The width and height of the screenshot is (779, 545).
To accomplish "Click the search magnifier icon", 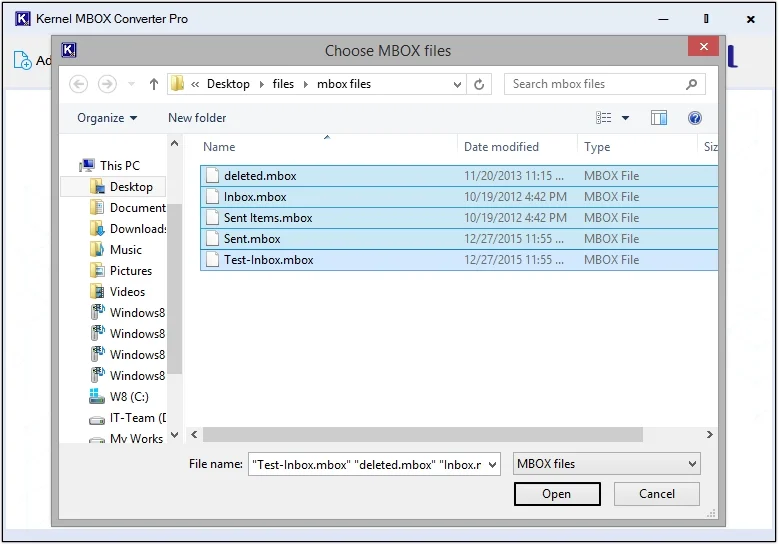I will click(x=691, y=84).
